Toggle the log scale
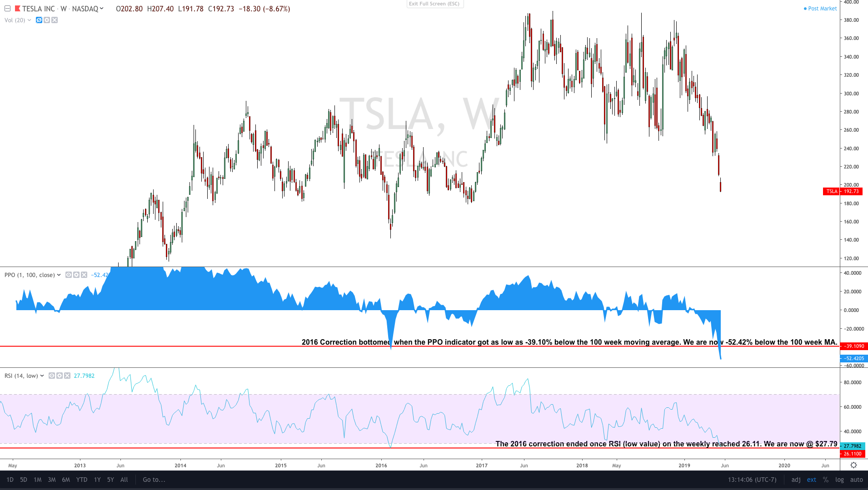Image resolution: width=868 pixels, height=490 pixels. [839, 480]
